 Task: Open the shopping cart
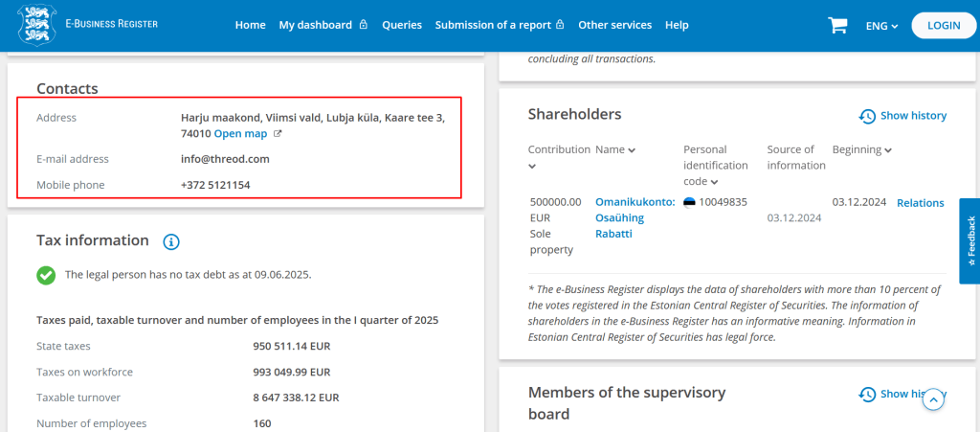837,26
